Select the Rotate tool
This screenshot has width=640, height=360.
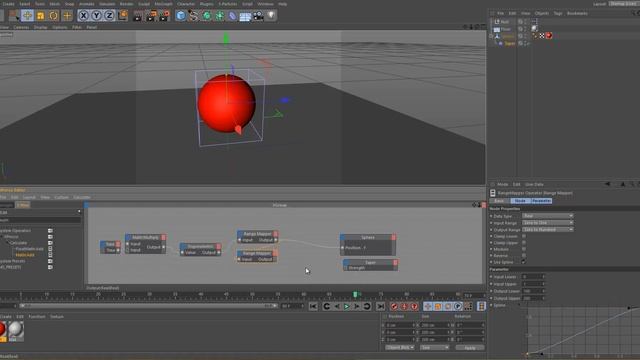tap(53, 16)
